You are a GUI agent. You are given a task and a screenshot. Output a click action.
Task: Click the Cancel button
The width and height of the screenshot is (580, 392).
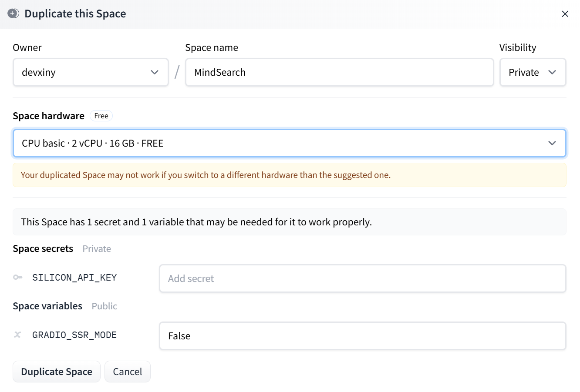click(x=128, y=372)
